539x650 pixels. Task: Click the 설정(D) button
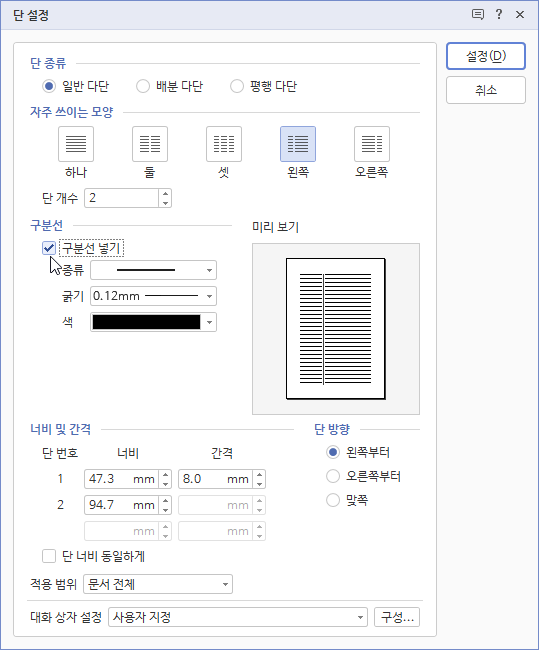pyautogui.click(x=486, y=56)
